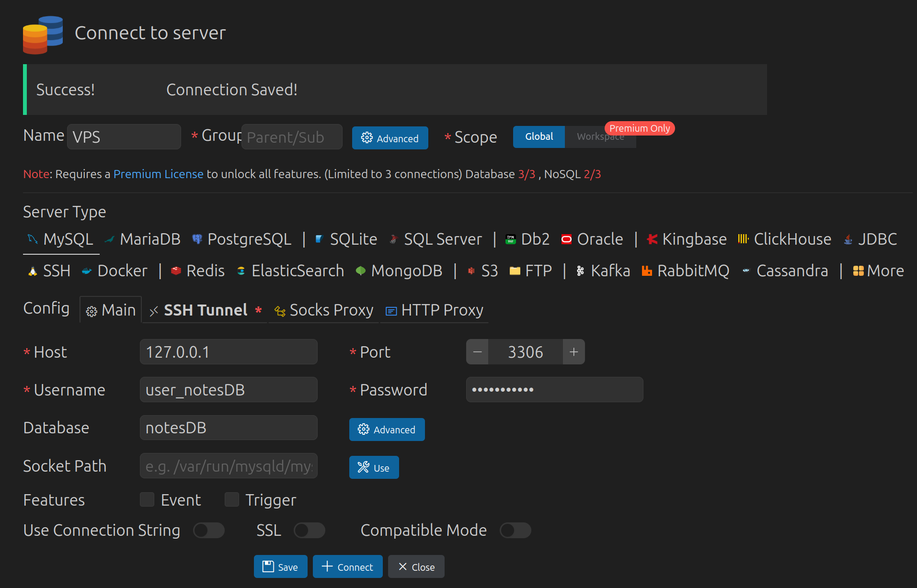Select Cassandra server type
This screenshot has height=588, width=917.
pyautogui.click(x=785, y=271)
